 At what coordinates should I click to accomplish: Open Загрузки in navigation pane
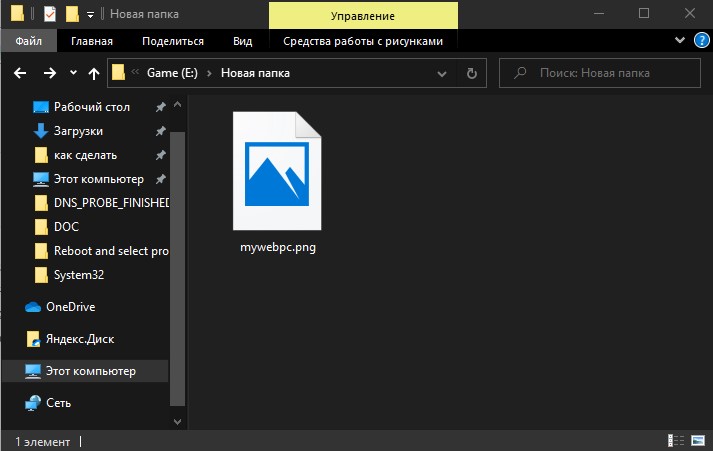[78, 131]
